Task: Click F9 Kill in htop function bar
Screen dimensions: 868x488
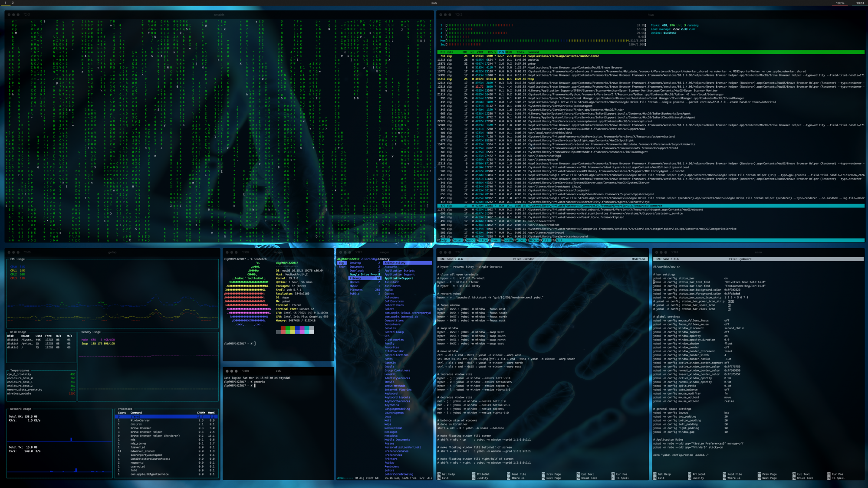Action: pos(545,240)
